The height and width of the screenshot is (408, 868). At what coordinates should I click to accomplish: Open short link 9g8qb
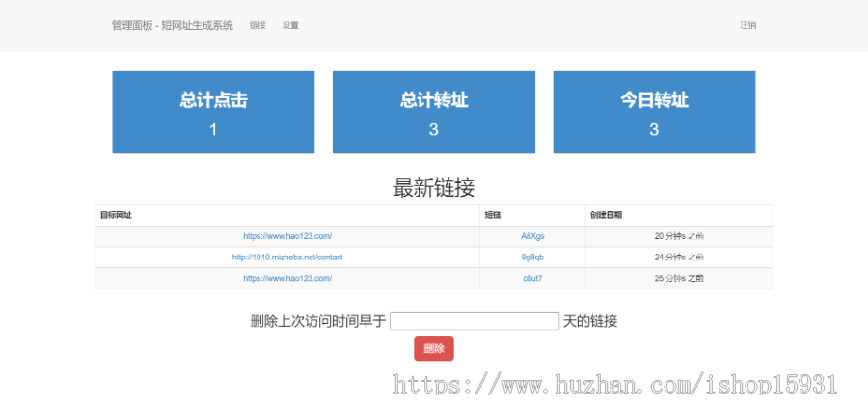(532, 258)
